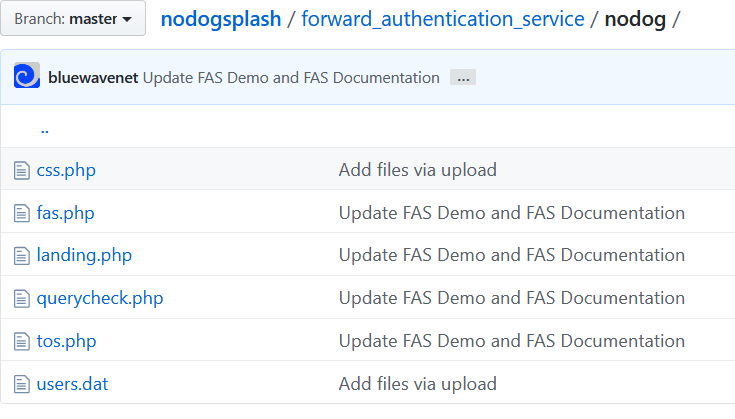Open the users.dat file
Screen dimensions: 735x419
click(72, 384)
